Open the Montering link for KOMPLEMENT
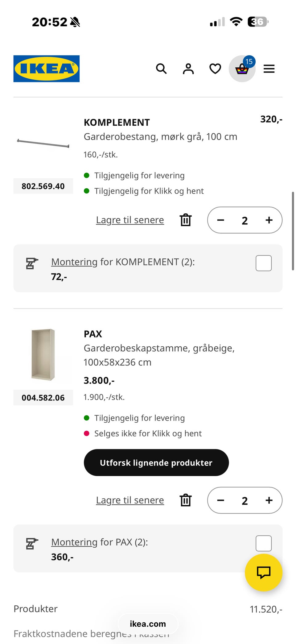 click(74, 262)
